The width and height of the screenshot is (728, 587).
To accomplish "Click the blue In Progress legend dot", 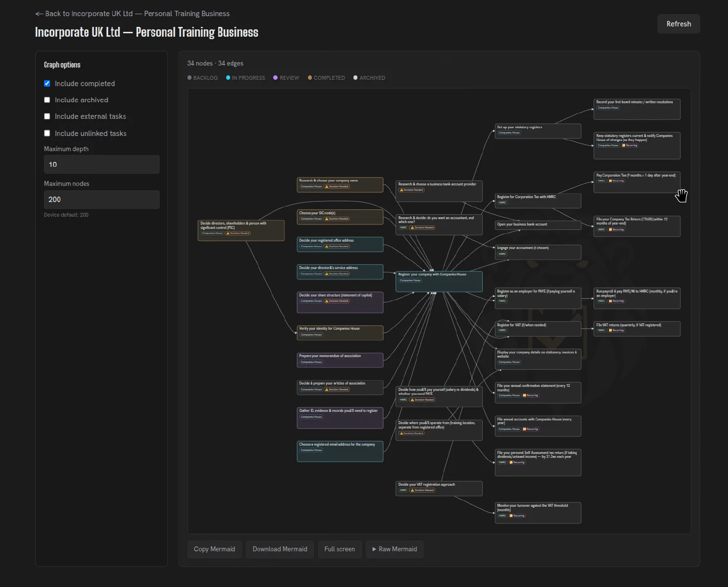I will point(228,78).
